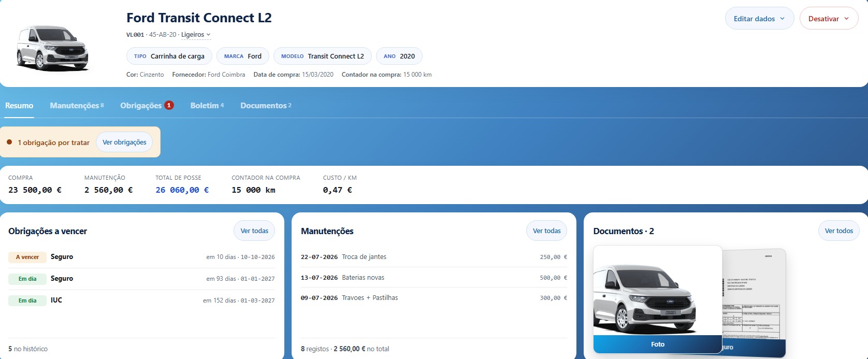Click the Data de compra 15/03/2020 text
The image size is (868, 359).
click(x=294, y=75)
